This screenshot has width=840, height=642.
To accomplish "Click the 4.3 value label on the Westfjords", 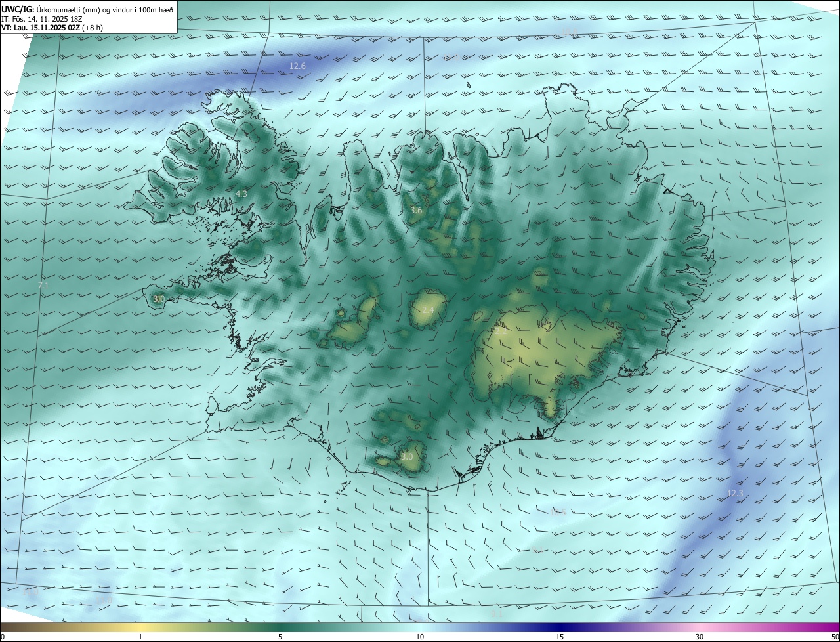I will (x=241, y=194).
